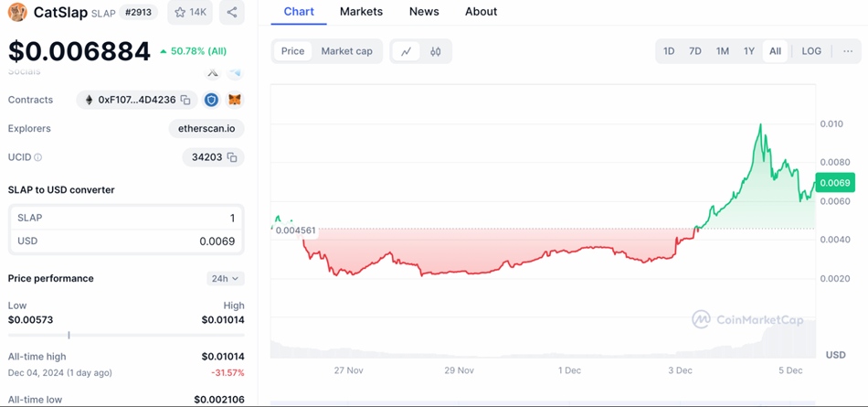Set chart range to All
Viewport: 868px width, 407px height.
(775, 51)
